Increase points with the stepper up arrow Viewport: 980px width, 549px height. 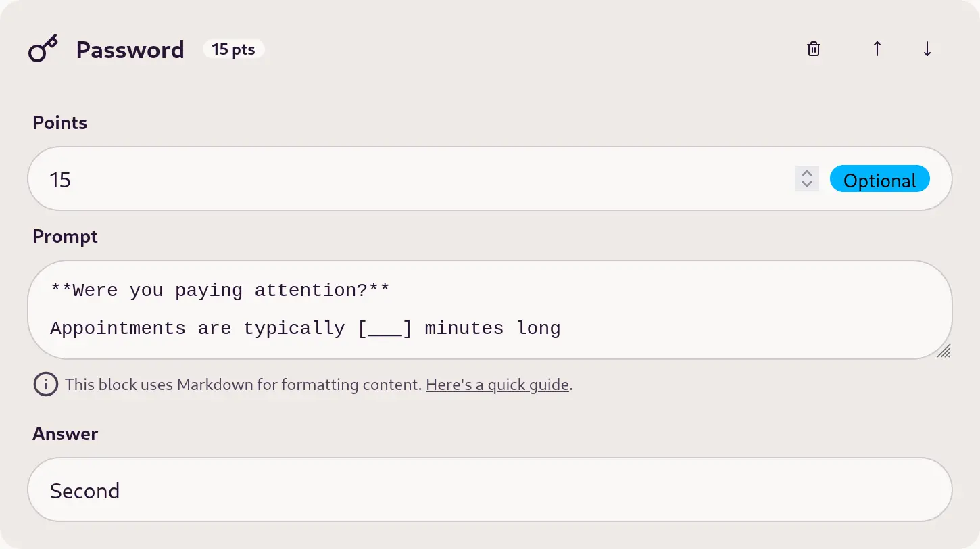(806, 174)
